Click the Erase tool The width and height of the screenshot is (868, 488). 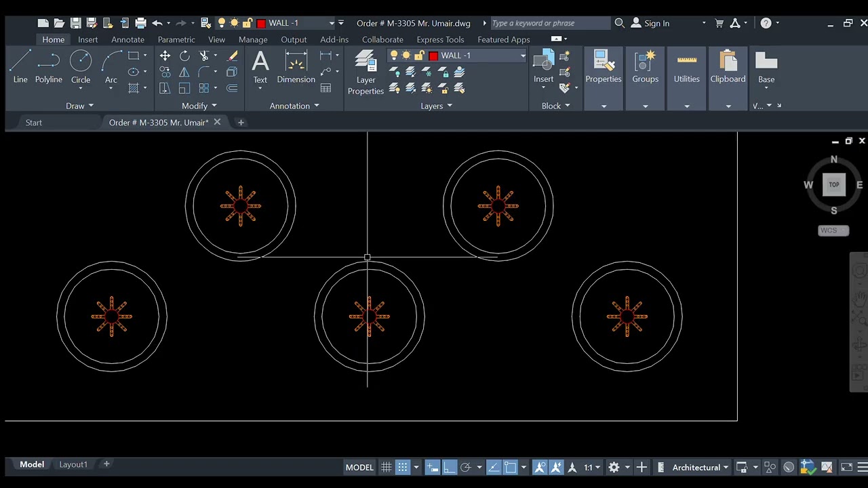[x=233, y=56]
